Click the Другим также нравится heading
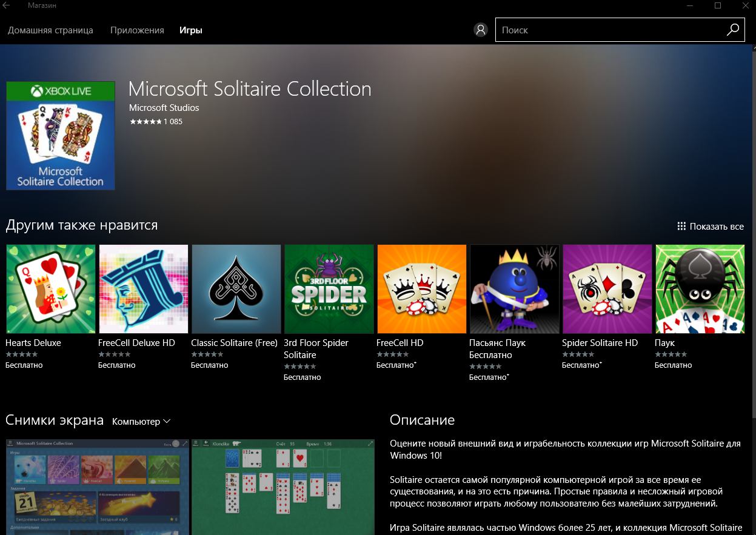Screen dimensions: 756x535 (x=82, y=225)
